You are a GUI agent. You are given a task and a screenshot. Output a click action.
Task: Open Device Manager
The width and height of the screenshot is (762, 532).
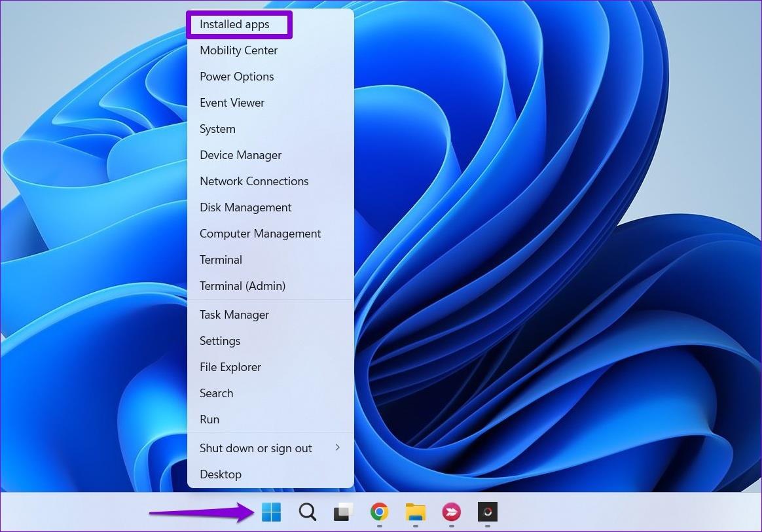tap(240, 155)
